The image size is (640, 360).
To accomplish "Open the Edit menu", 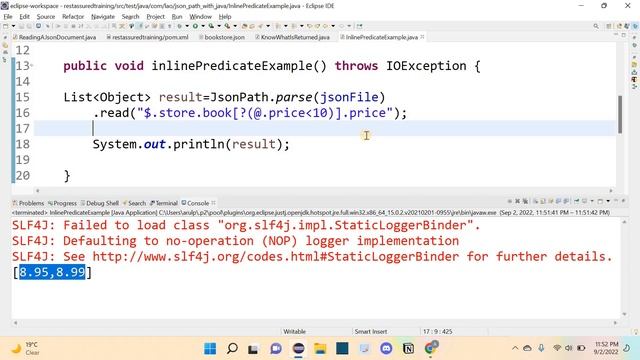I will coord(24,17).
